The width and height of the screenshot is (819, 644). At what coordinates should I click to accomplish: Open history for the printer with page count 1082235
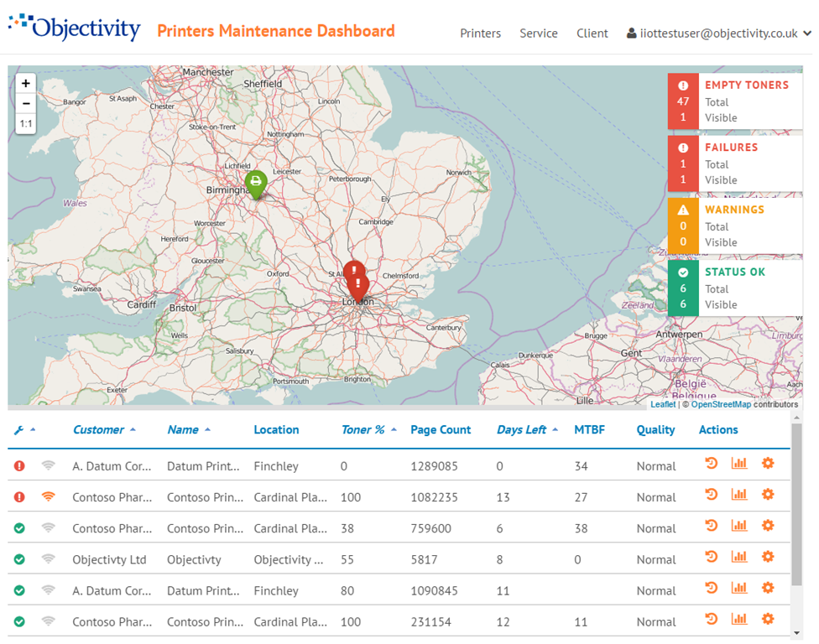(711, 494)
